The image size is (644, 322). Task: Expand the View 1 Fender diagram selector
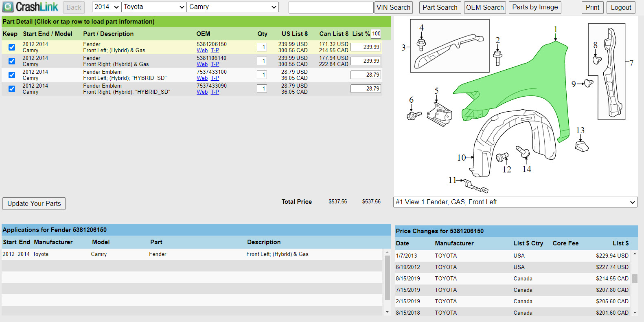click(515, 202)
